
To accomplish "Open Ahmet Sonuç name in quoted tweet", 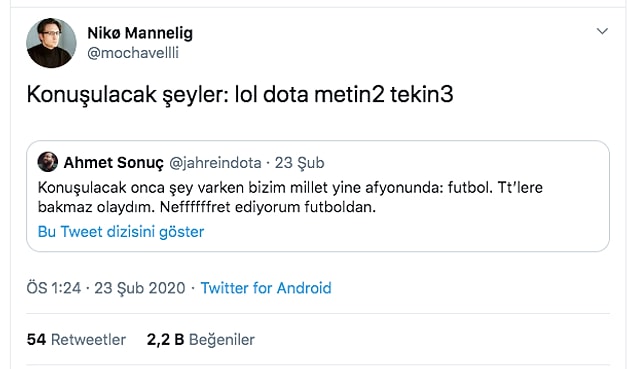I will [113, 162].
